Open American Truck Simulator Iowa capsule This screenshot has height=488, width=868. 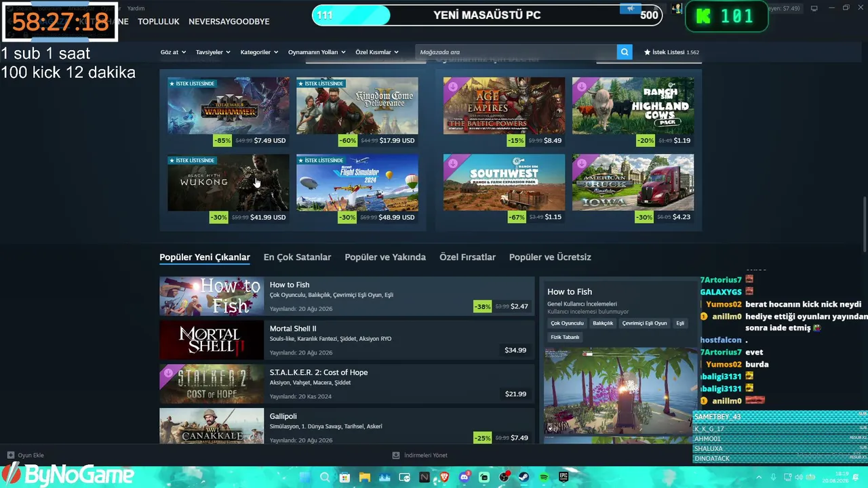[633, 182]
